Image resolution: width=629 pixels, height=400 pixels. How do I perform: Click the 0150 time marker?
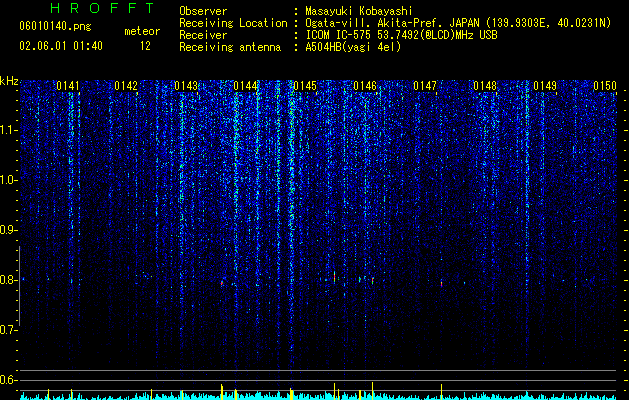coord(605,86)
